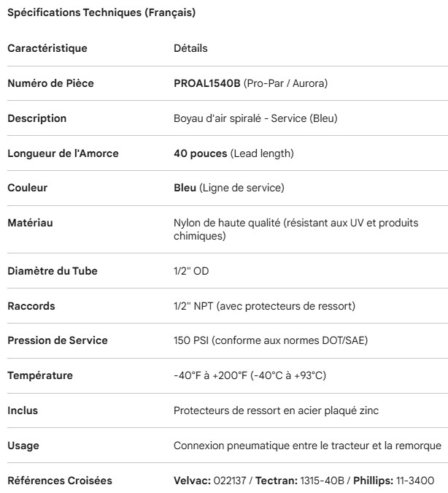The height and width of the screenshot is (493, 448).
Task: Click the "Bleu (Ligne de service)" value
Action: tap(228, 188)
